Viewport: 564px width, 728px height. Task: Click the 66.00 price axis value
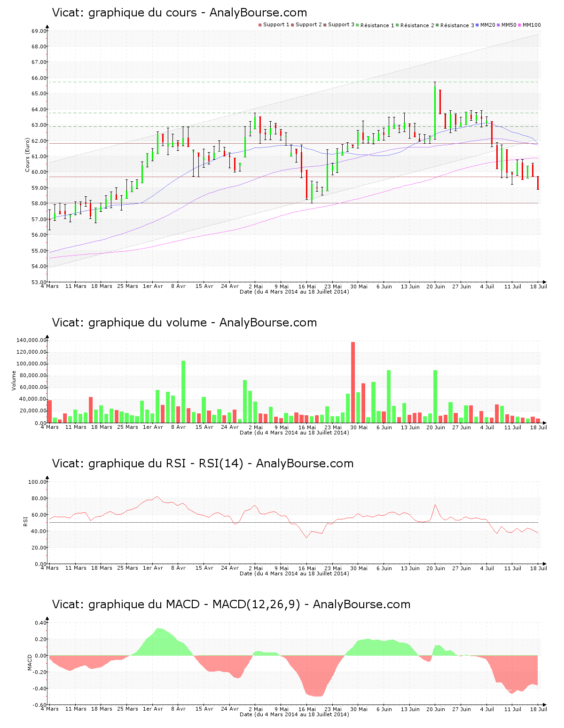tap(39, 78)
